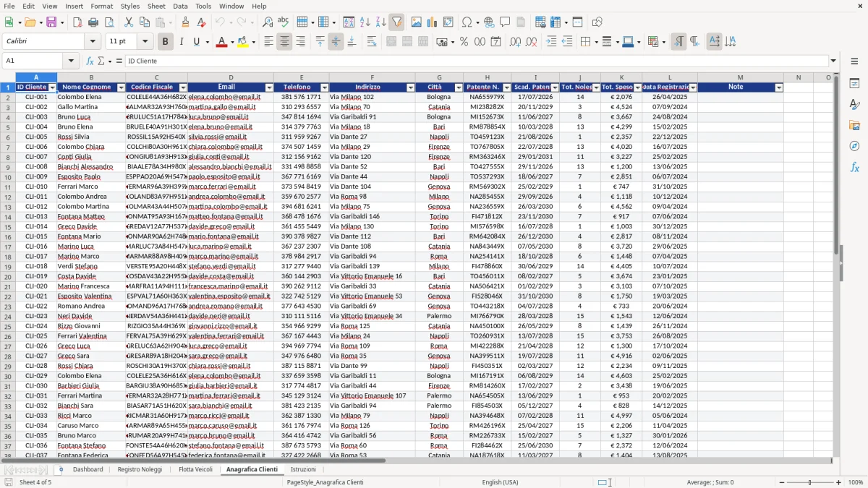
Task: Toggle Wrap Text
Action: click(372, 42)
